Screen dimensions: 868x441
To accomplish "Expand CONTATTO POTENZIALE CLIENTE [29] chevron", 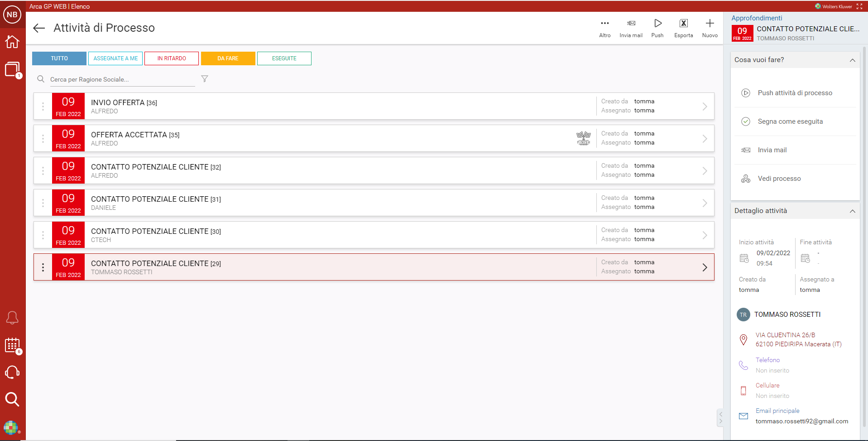I will coord(705,267).
